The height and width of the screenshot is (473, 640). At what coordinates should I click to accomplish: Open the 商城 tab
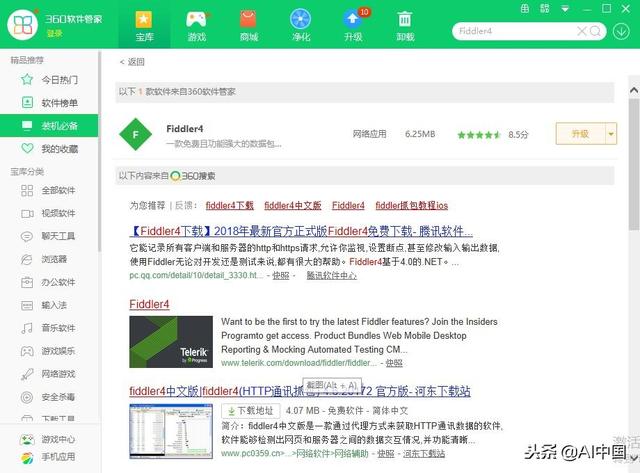pos(249,26)
